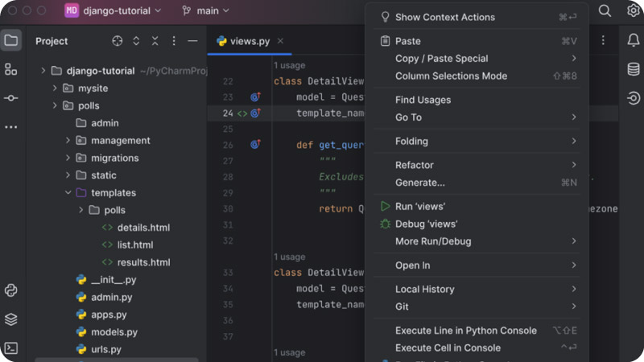Open the Local History submenu
The image size is (644, 362).
click(x=477, y=290)
